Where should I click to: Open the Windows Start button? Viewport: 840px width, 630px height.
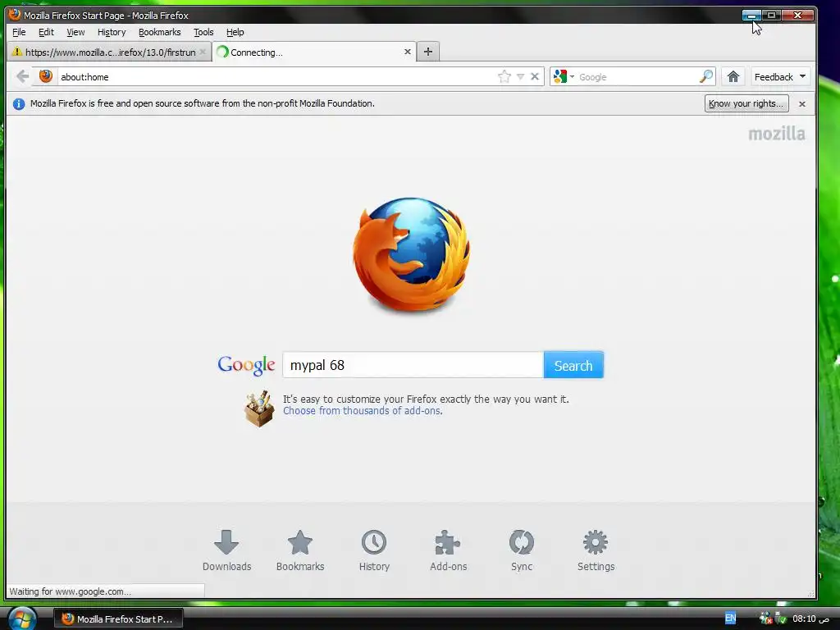22,619
